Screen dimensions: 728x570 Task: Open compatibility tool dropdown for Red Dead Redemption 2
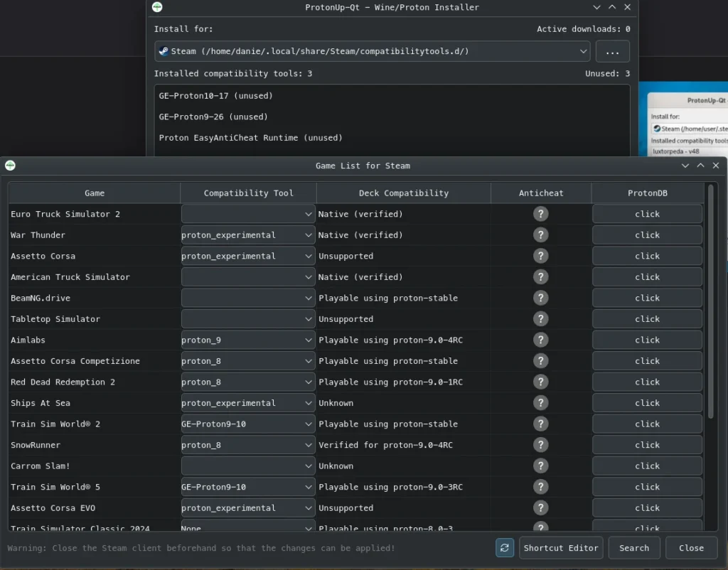(x=248, y=382)
